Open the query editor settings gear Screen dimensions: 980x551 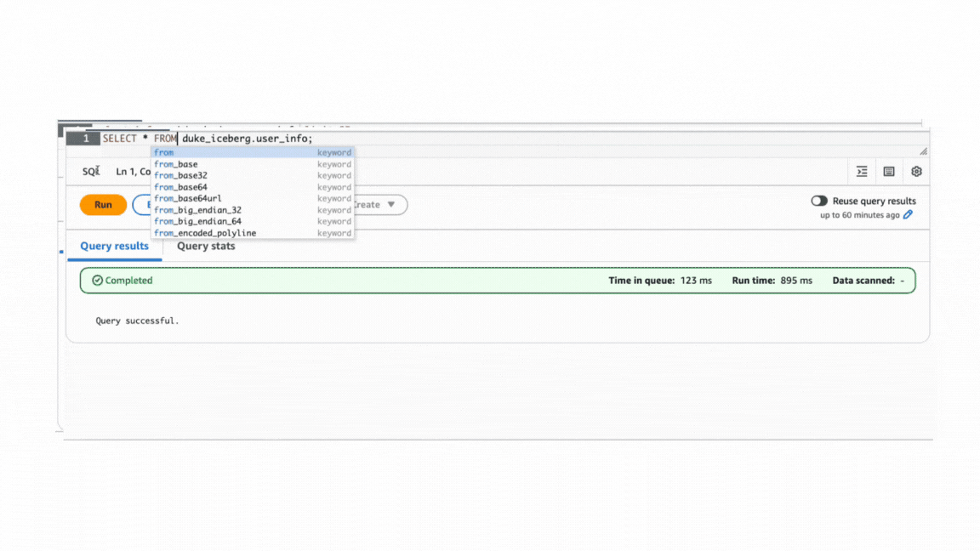[x=916, y=171]
